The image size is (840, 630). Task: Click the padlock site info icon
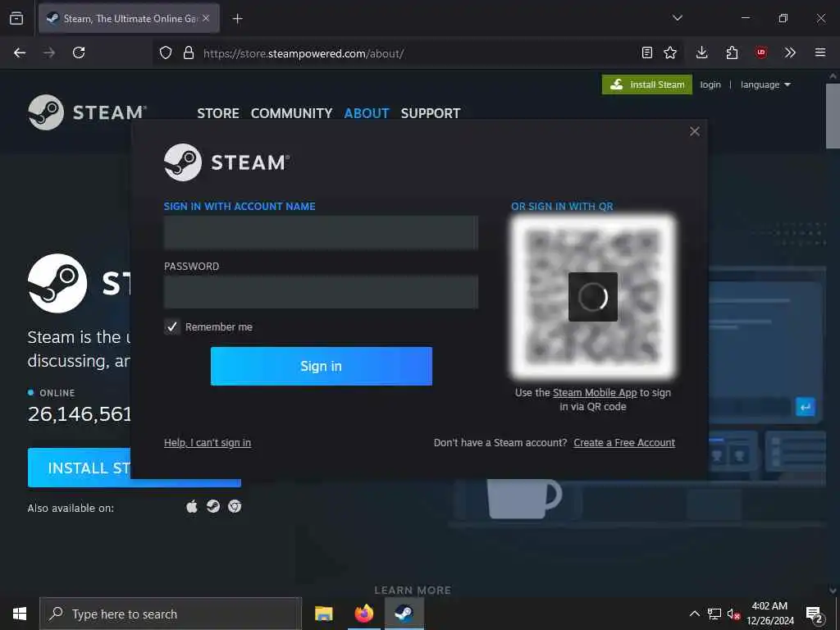click(x=189, y=53)
